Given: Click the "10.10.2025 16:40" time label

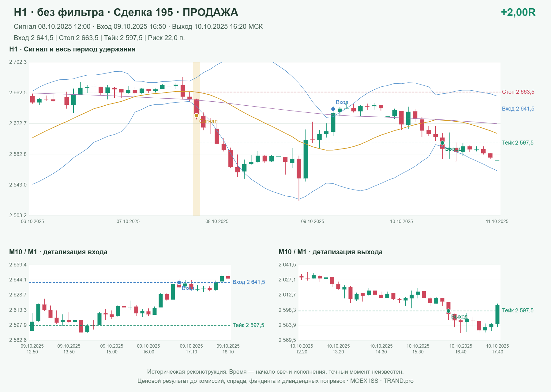Looking at the screenshot, I should (x=461, y=349).
